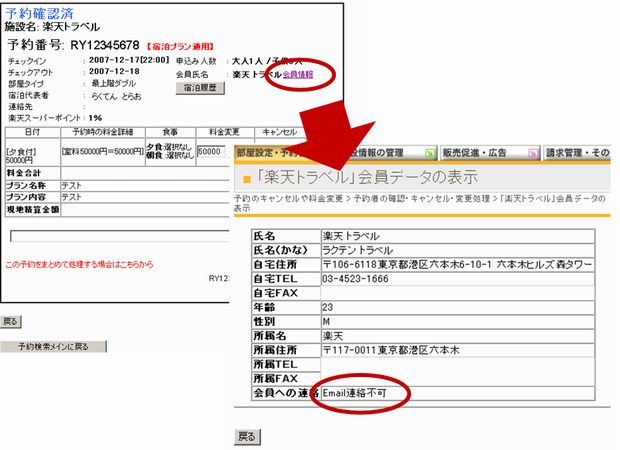
Task: Select the キャンセル column header
Action: (x=280, y=132)
